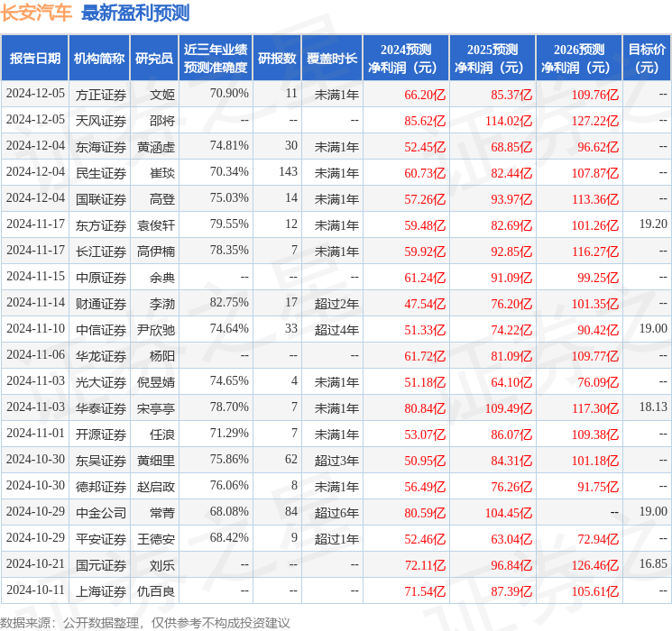Click the 66.20亿 2024 profit forecast
This screenshot has width=672, height=631.
[425, 95]
